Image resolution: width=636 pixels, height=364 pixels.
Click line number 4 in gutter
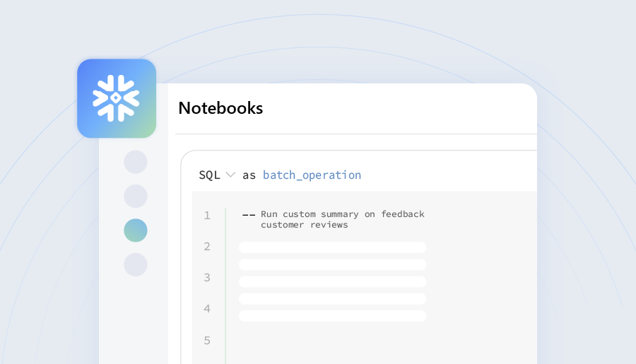tap(207, 309)
